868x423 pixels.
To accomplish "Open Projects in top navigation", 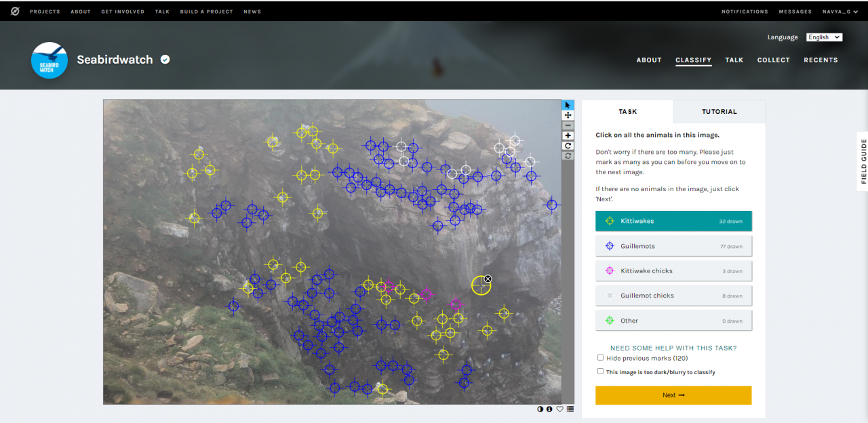I will (45, 12).
